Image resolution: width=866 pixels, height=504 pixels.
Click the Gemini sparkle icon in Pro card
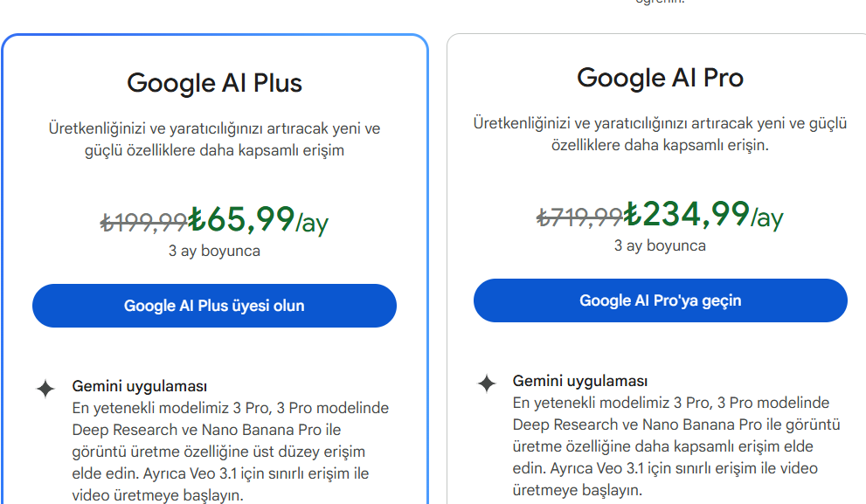pos(487,383)
